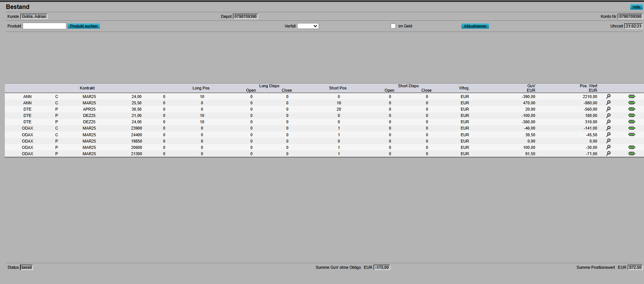The height and width of the screenshot is (284, 644).
Task: Click magnifier icon for ODAX C 23900
Action: pos(608,128)
